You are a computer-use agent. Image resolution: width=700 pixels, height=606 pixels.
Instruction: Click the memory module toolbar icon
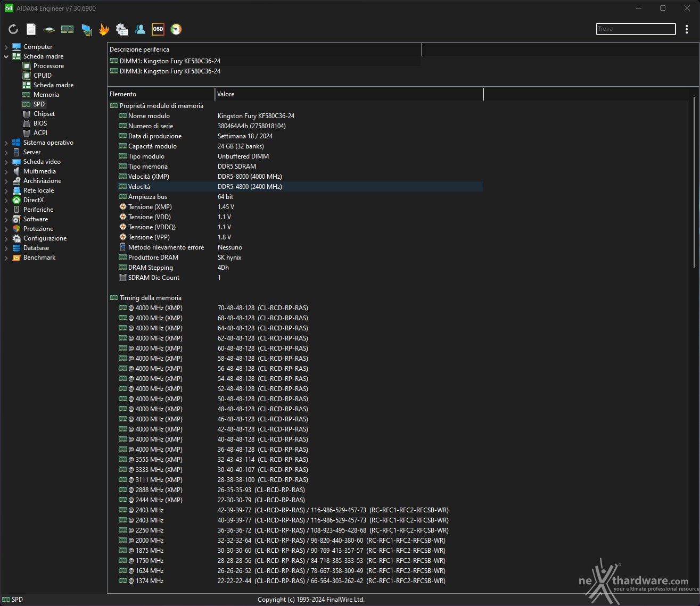(x=67, y=29)
